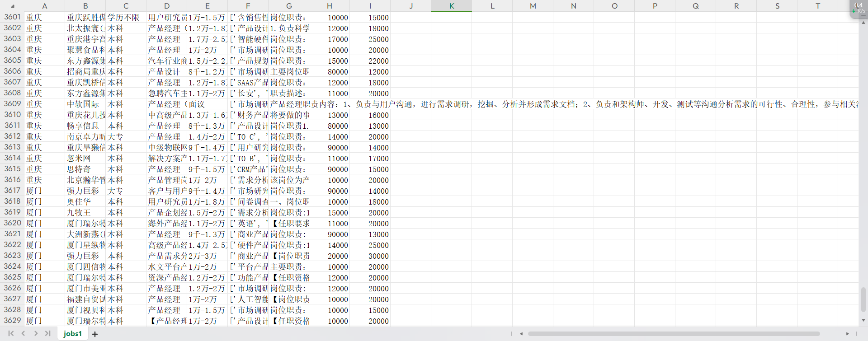Select row 3601 header
The image size is (868, 341).
pyautogui.click(x=12, y=17)
